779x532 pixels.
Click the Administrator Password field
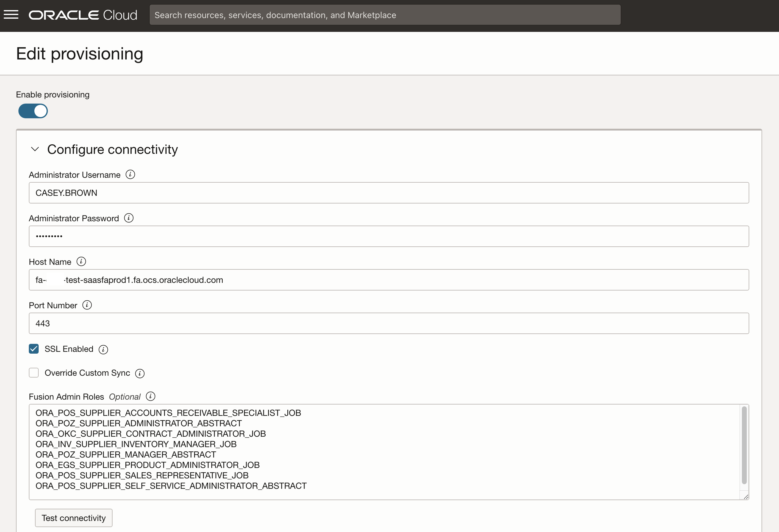[x=389, y=236]
